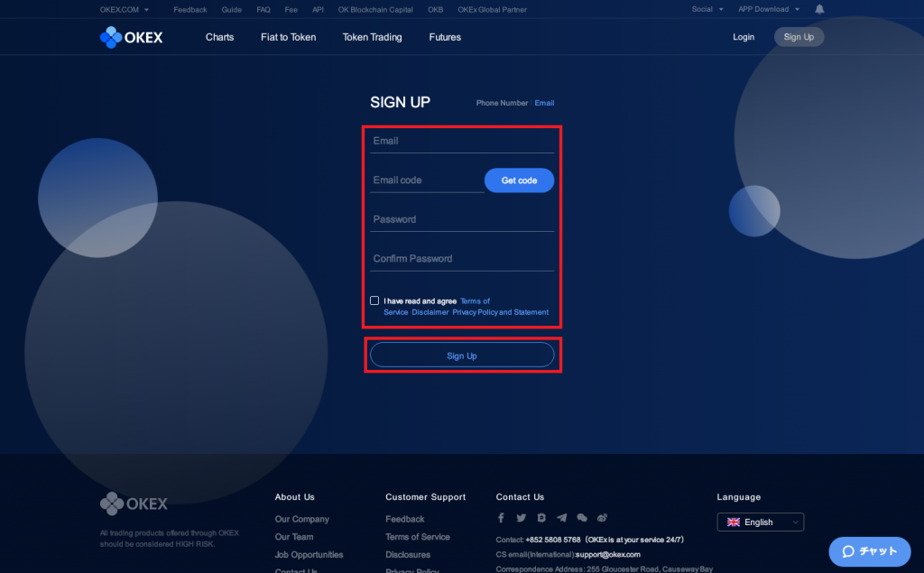Viewport: 924px width, 573px height.
Task: Open the notifications bell icon
Action: (x=819, y=9)
